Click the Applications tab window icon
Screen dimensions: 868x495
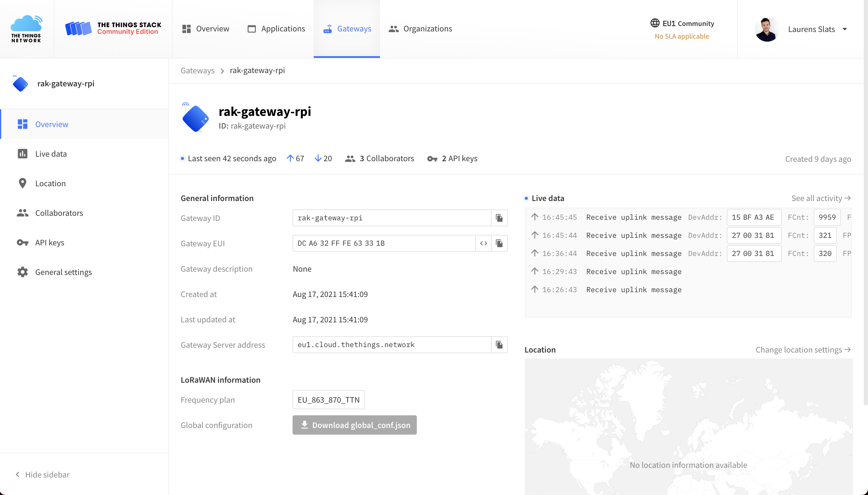pos(252,29)
